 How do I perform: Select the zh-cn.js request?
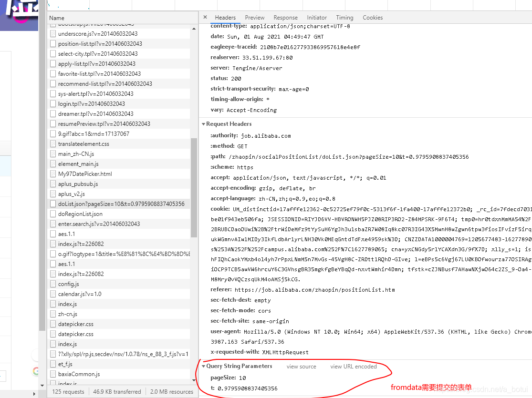click(119, 314)
